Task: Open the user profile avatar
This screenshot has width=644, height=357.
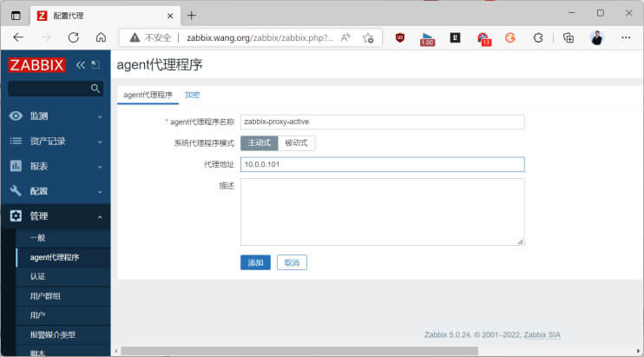Action: [597, 38]
